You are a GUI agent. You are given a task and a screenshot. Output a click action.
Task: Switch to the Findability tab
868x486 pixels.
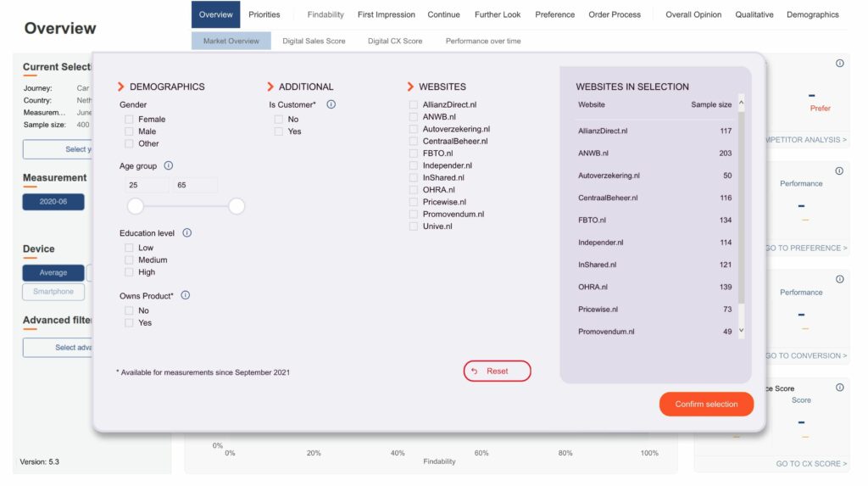tap(325, 14)
